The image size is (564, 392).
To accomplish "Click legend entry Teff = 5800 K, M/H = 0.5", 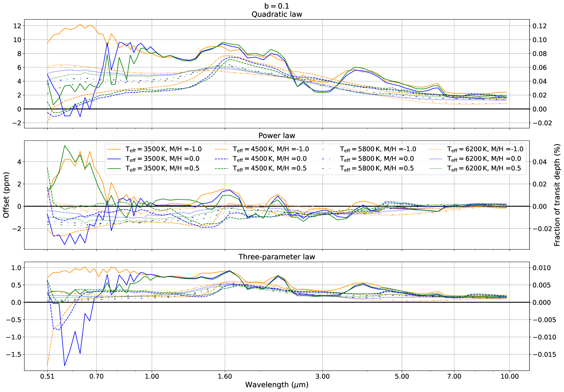I will click(x=377, y=168).
